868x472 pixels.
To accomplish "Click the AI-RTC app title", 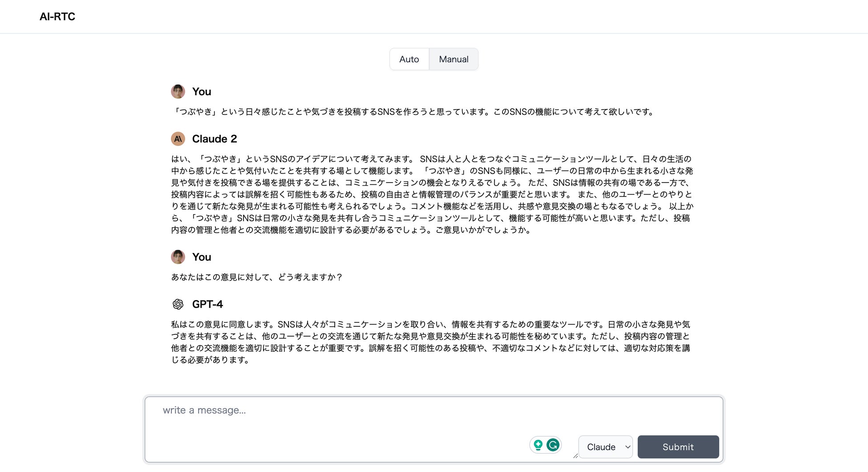I will (x=57, y=16).
